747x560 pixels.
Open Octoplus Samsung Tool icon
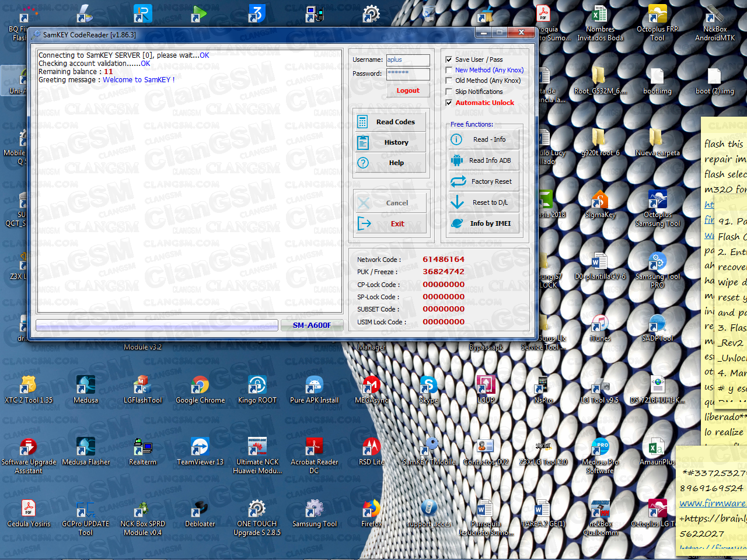pyautogui.click(x=657, y=208)
